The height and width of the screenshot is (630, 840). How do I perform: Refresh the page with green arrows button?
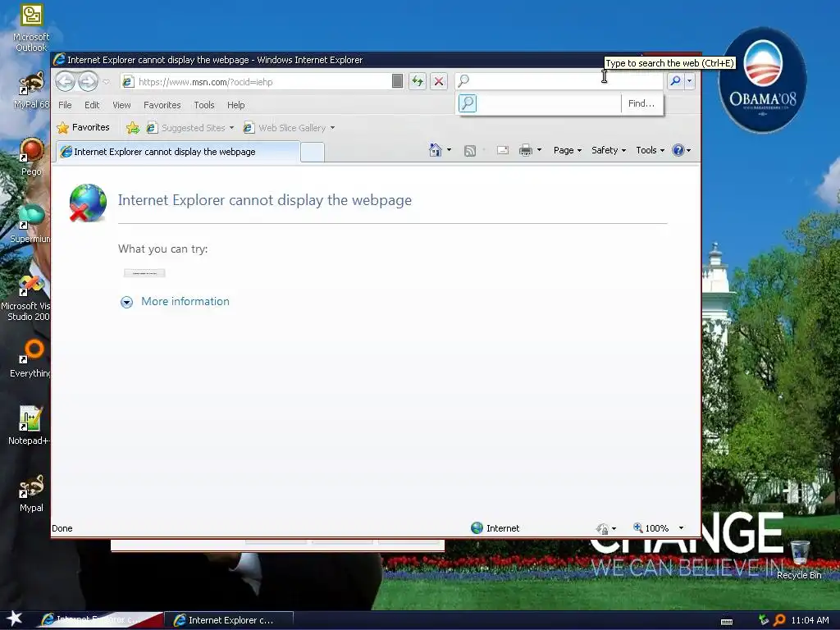418,82
